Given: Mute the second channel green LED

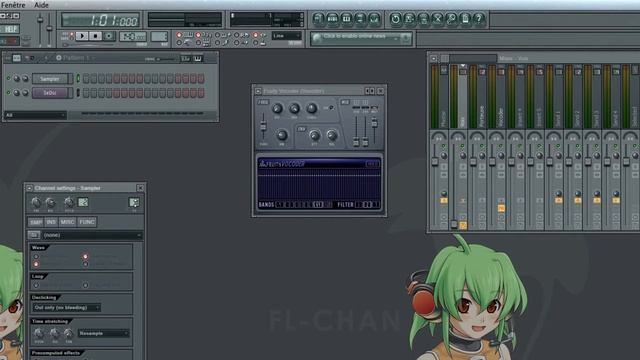Looking at the screenshot, I should [x=8, y=93].
